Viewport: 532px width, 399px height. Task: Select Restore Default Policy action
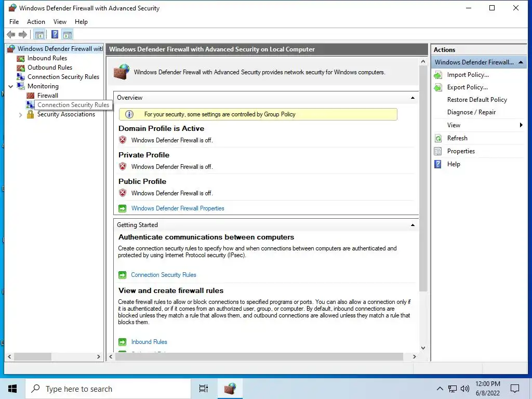pos(477,100)
